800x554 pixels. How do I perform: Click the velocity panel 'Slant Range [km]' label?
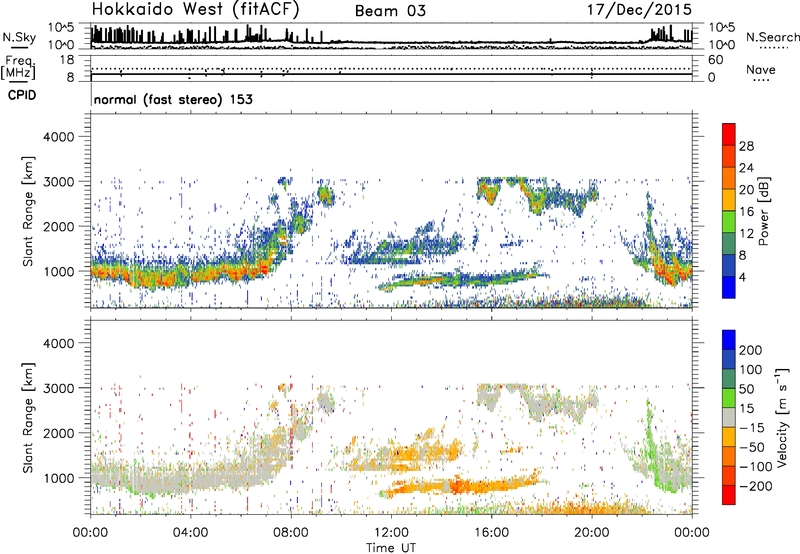coord(28,418)
